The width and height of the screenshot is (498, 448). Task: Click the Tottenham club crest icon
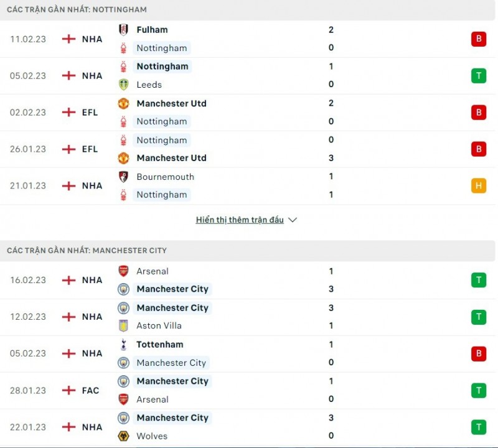click(x=123, y=345)
